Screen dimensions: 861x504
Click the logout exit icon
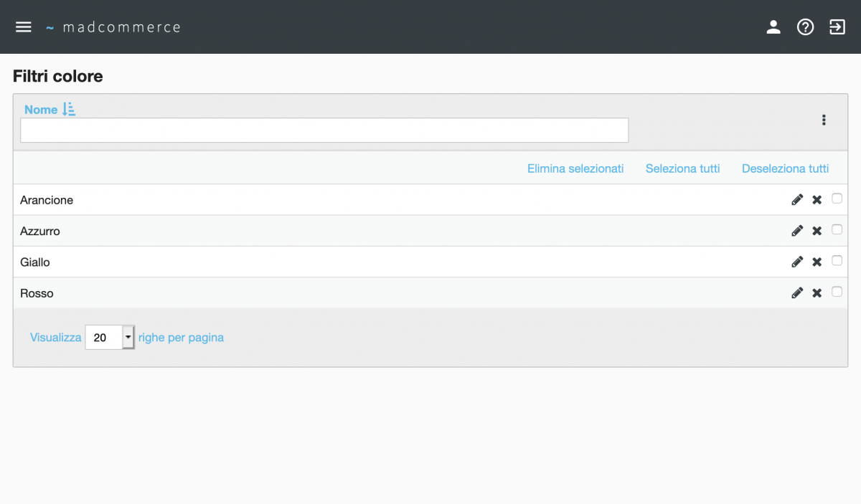click(x=837, y=27)
